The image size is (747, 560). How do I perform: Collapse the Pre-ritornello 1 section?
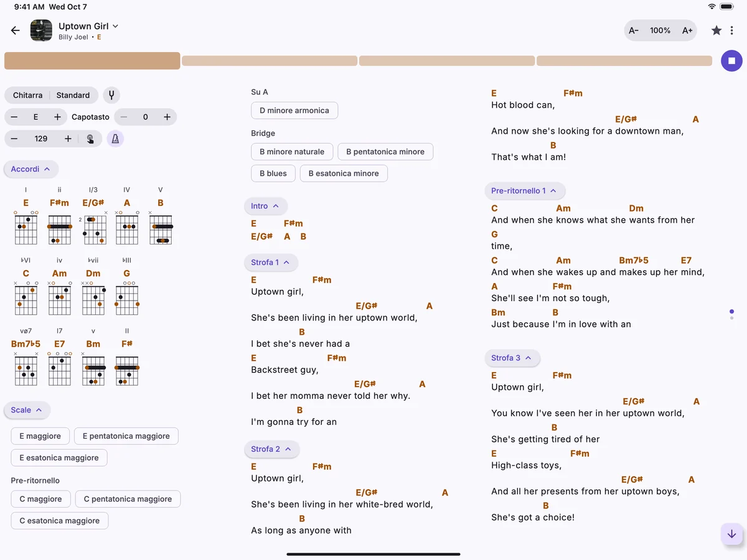tap(525, 191)
